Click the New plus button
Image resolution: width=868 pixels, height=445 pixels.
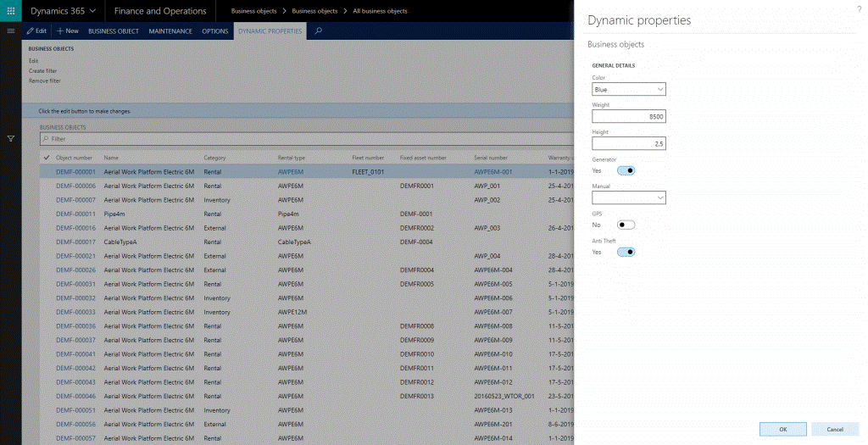[x=68, y=31]
